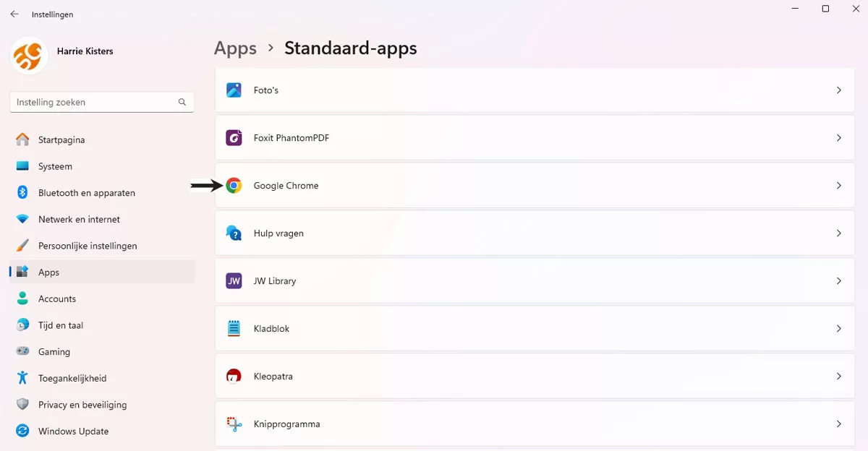Viewport: 868px width, 451px height.
Task: Open Persoonlijke instellingen section
Action: click(102, 246)
